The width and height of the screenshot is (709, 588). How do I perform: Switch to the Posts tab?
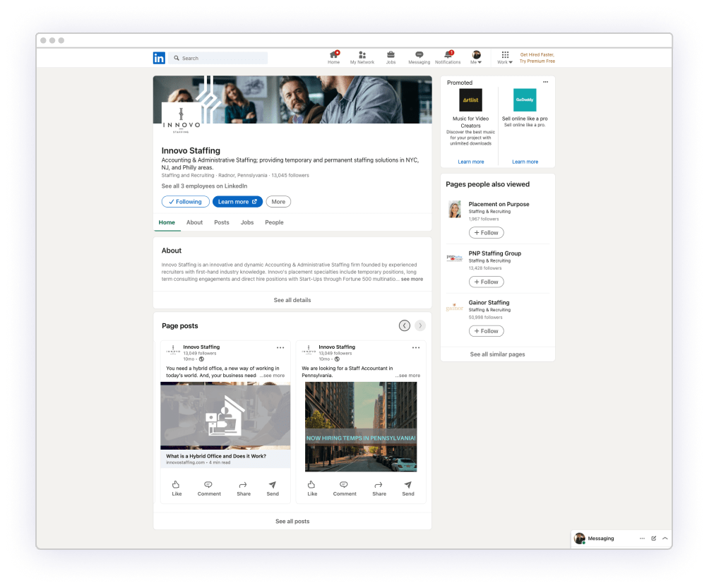[x=222, y=222]
